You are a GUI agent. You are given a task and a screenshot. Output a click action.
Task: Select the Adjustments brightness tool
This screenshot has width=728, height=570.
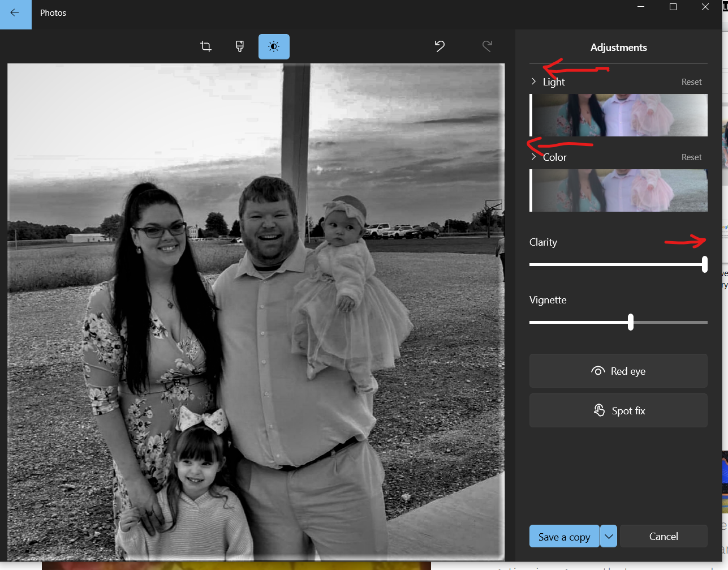click(x=274, y=46)
